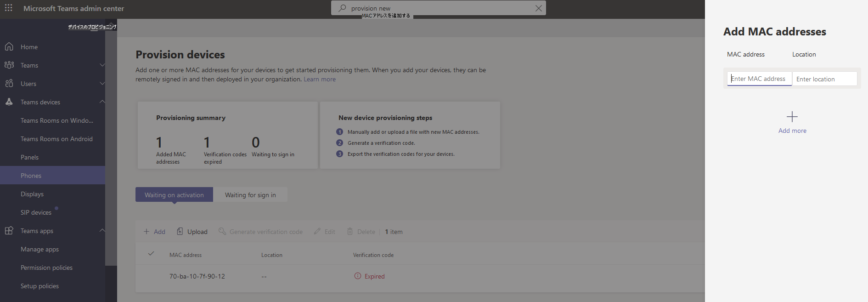
Task: Open the app launcher grid icon
Action: (8, 8)
